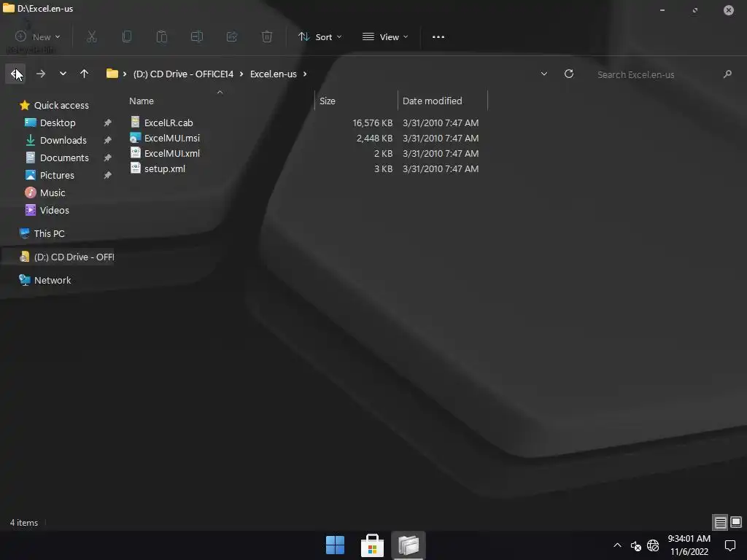Viewport: 747px width, 560px height.
Task: Click the ExcelMUI.msi installer icon
Action: click(x=135, y=138)
